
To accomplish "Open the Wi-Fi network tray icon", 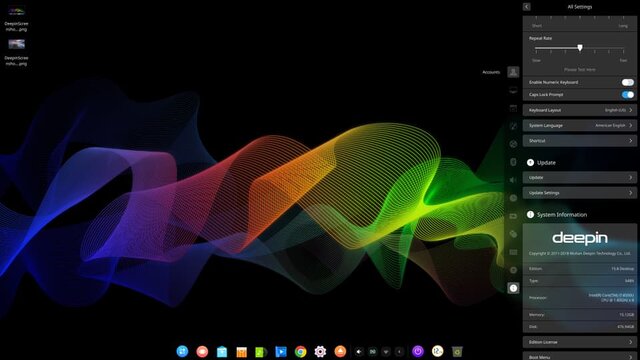I will click(386, 351).
